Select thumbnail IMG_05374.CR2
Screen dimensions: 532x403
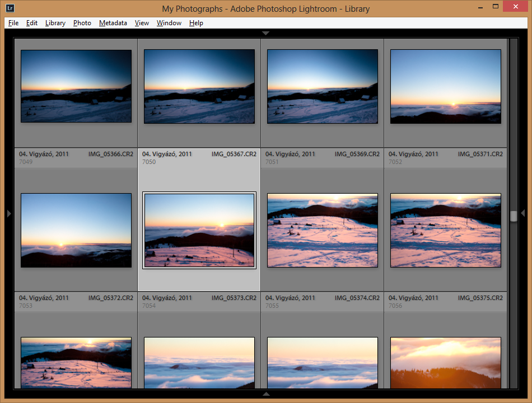[x=323, y=231]
